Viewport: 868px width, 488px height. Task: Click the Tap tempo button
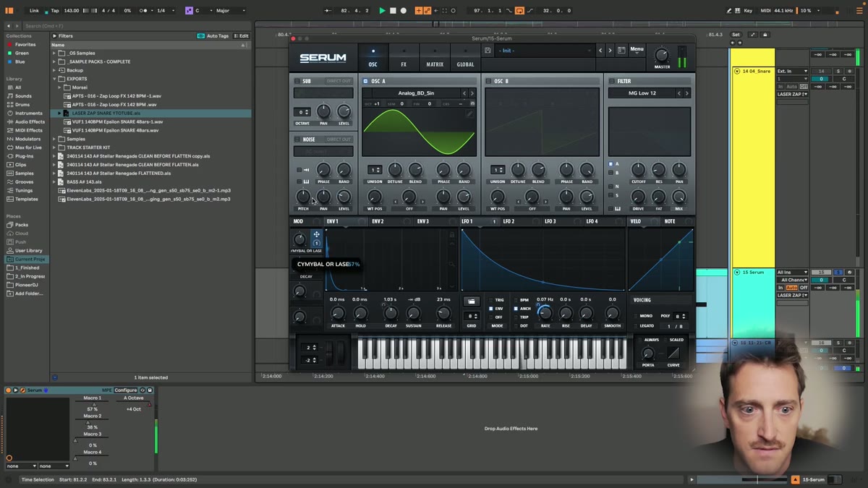pos(55,11)
